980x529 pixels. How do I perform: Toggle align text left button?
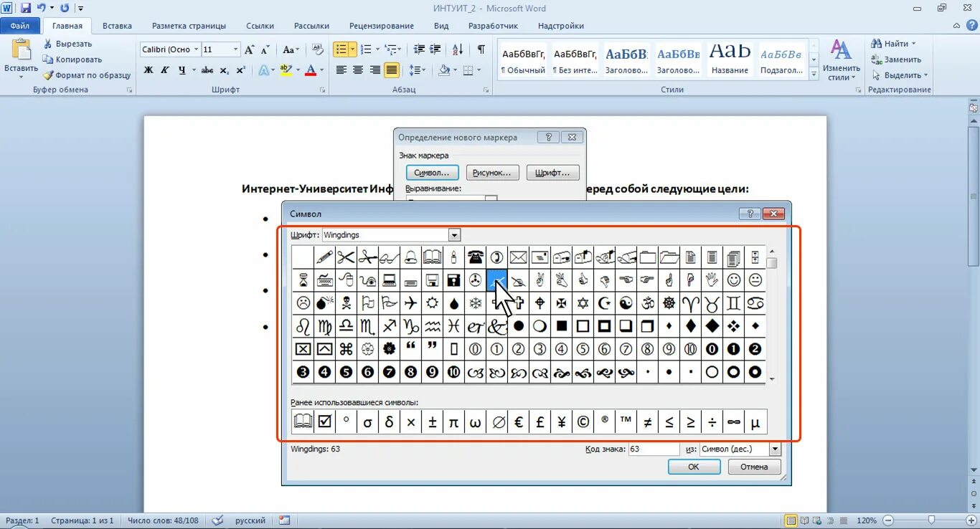click(341, 70)
